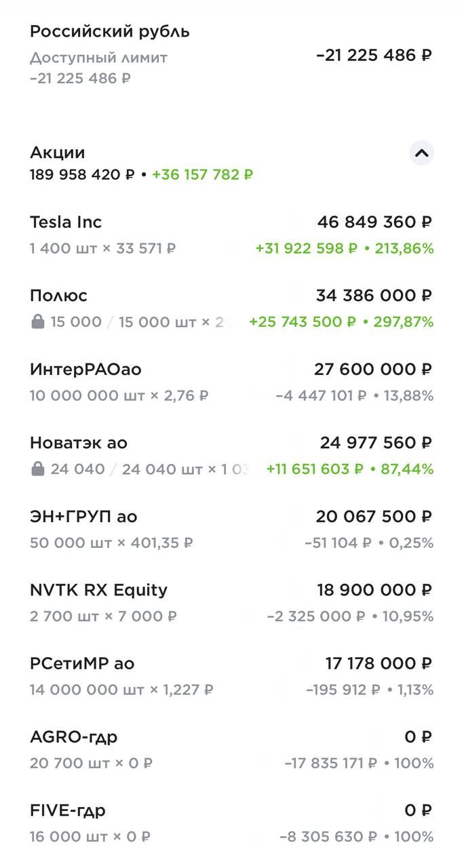
Task: Tap the ruble balance −21 225 486 ₽ amount
Action: 374,56
